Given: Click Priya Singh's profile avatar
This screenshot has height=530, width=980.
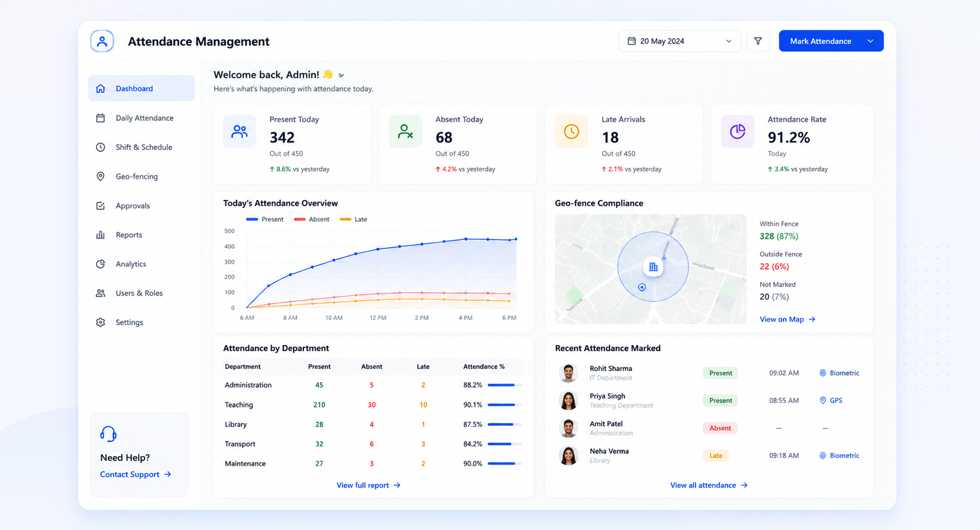Looking at the screenshot, I should click(x=569, y=401).
